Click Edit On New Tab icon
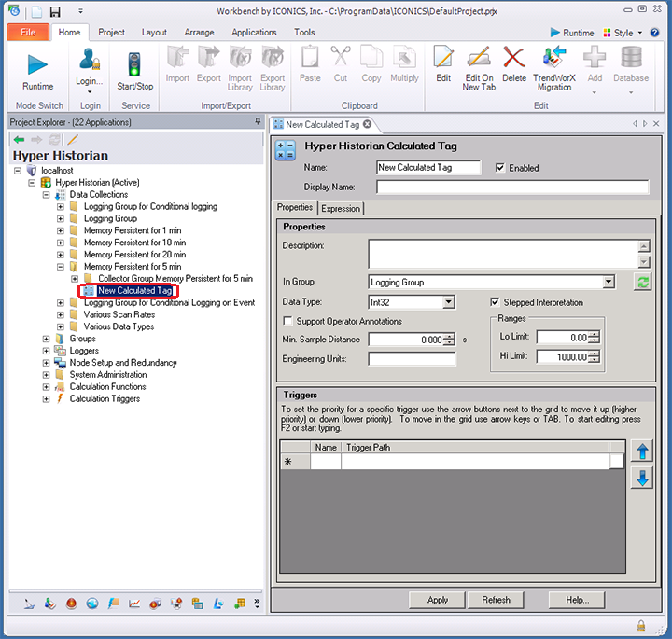 coord(479,60)
